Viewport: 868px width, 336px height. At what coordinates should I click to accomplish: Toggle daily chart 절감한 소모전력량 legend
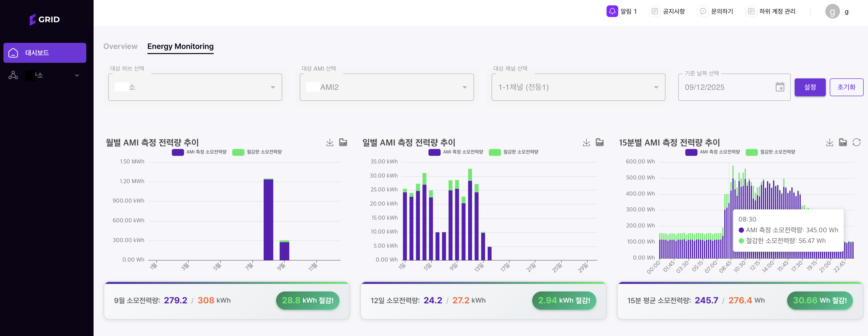[x=513, y=152]
